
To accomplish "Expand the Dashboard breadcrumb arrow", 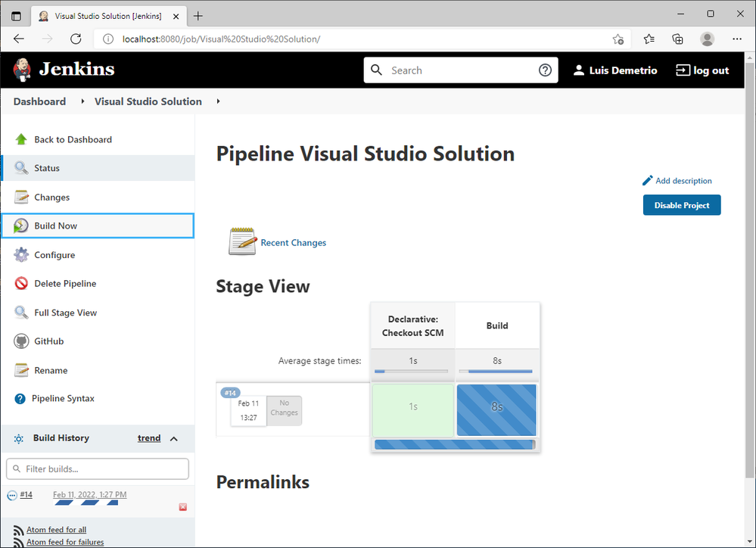I will [x=82, y=101].
